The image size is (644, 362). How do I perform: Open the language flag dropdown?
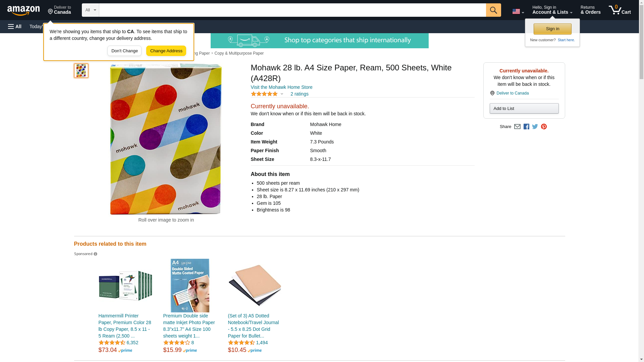click(x=518, y=11)
